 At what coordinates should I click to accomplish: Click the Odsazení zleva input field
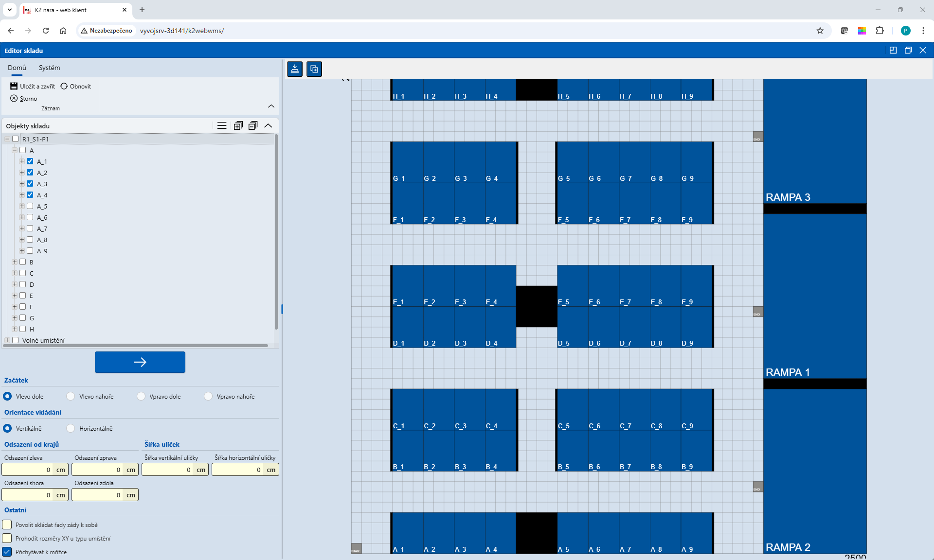point(27,470)
